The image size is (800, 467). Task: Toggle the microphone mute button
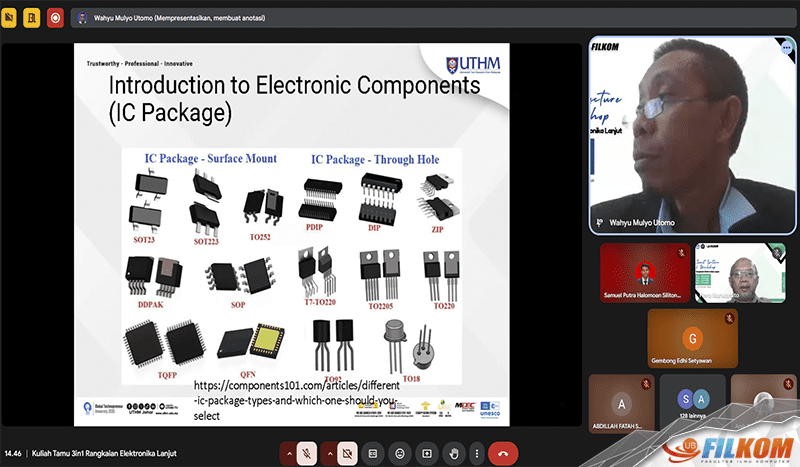point(307,453)
